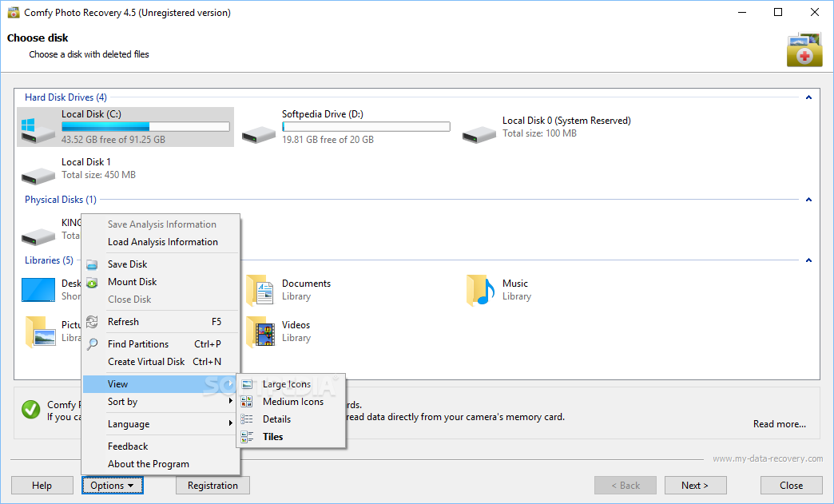Select the System Reserved disk icon
This screenshot has height=504, width=834.
coord(479,134)
